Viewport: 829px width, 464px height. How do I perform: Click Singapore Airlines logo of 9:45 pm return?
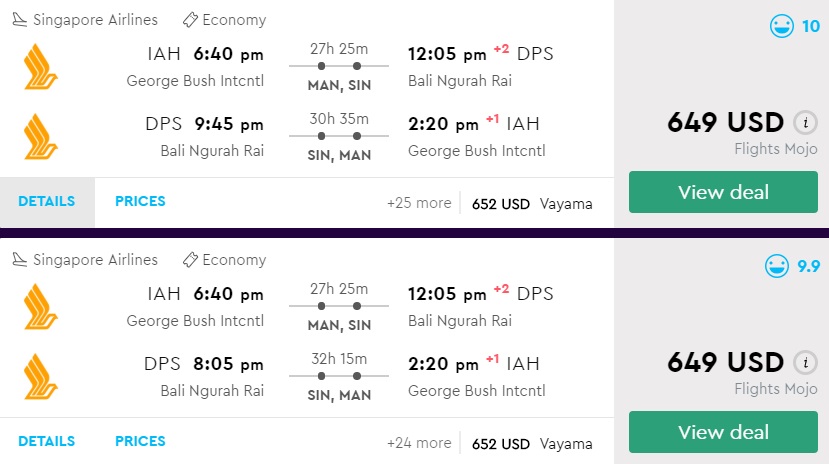pyautogui.click(x=41, y=137)
